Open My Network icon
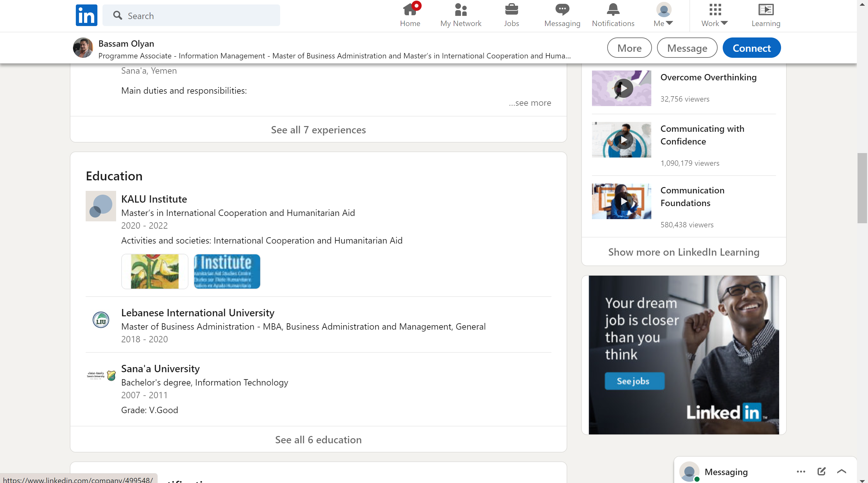This screenshot has width=868, height=483. point(460,10)
